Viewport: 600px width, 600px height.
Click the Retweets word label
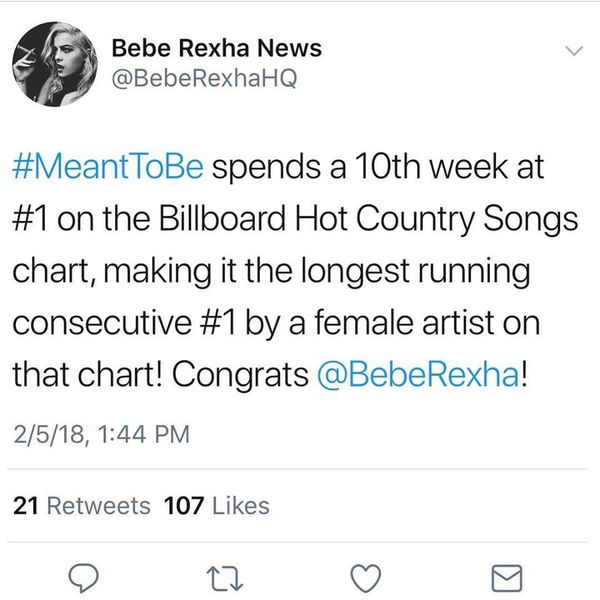[x=99, y=505]
